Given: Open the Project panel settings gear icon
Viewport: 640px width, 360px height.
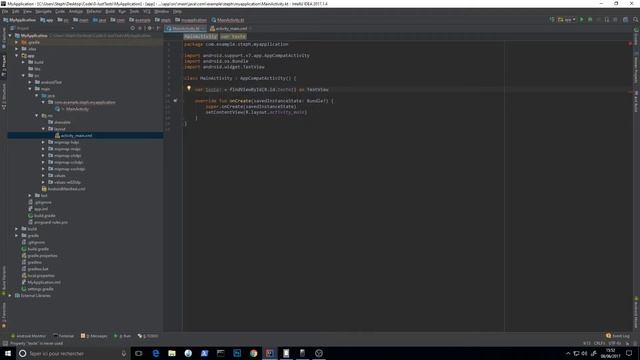Looking at the screenshot, I should pos(149,28).
